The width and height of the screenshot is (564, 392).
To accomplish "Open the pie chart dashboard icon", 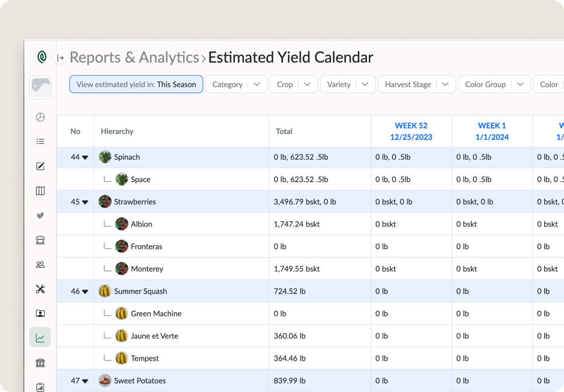I will click(40, 117).
